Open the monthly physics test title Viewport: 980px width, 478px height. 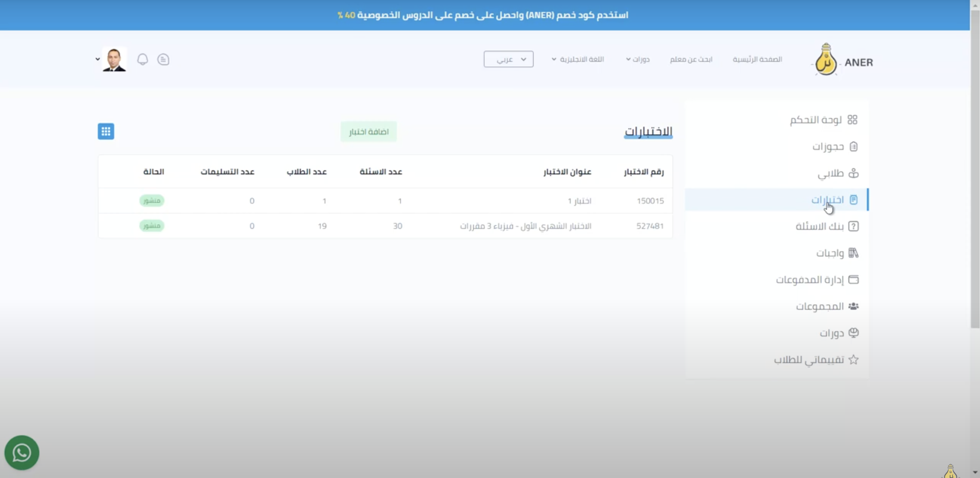click(x=526, y=226)
